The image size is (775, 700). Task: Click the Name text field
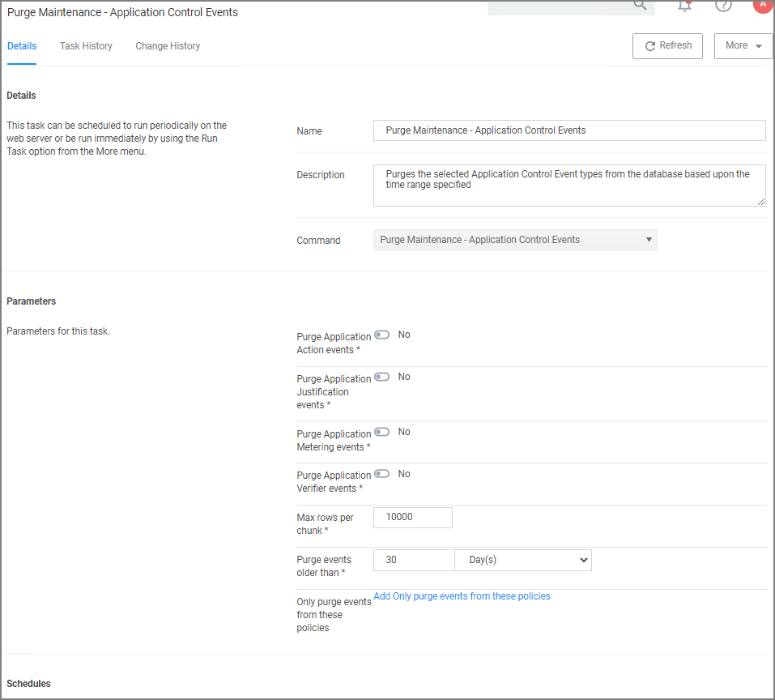click(568, 130)
